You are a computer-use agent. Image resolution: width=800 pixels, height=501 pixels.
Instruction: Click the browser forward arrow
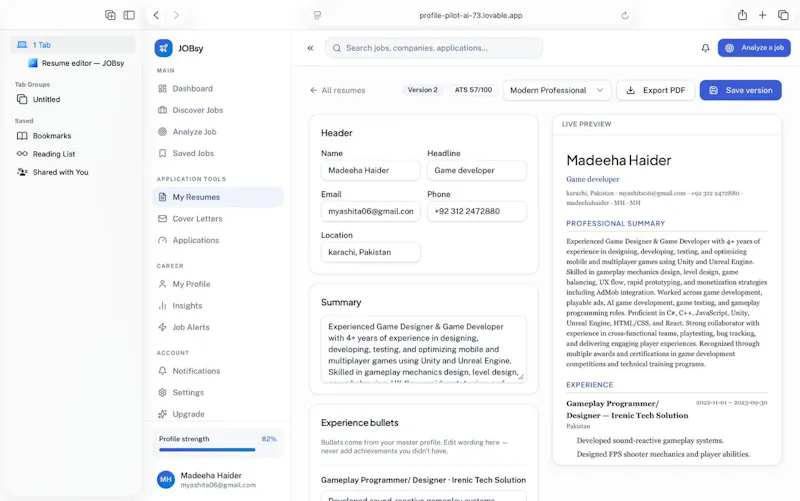(x=176, y=15)
